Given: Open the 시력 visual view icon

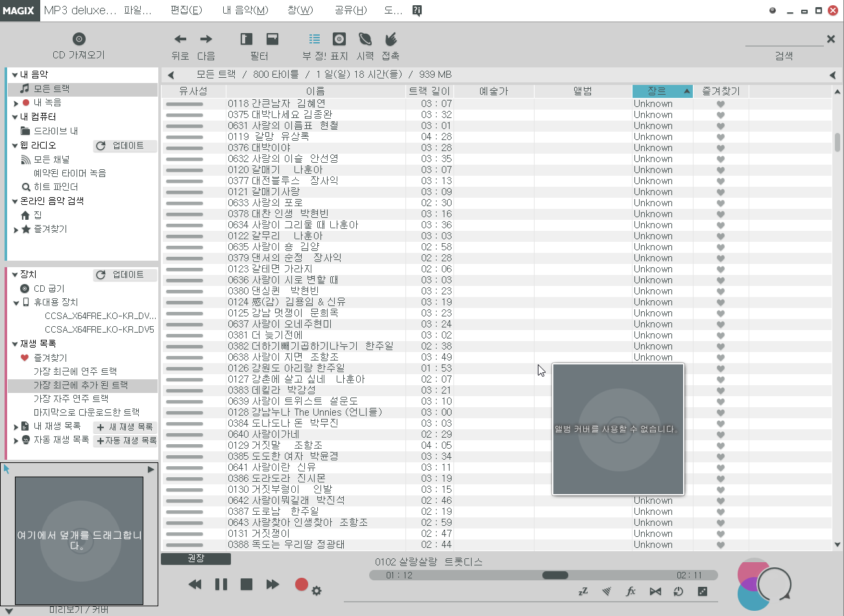Looking at the screenshot, I should [x=365, y=39].
